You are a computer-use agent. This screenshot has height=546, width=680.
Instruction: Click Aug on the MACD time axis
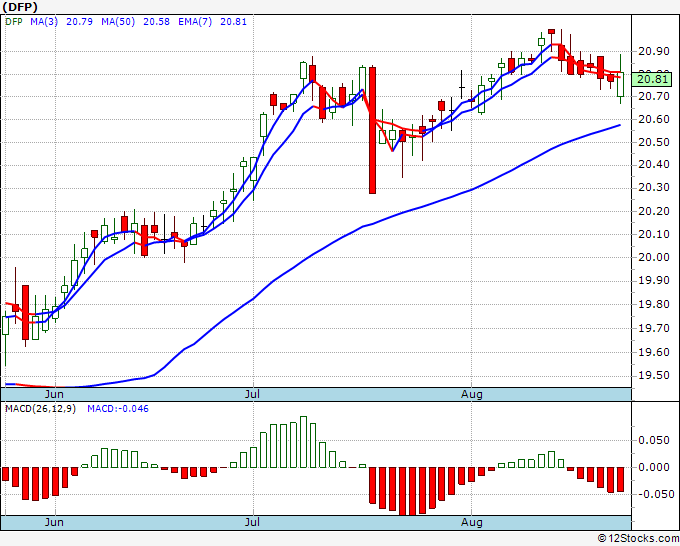click(471, 522)
